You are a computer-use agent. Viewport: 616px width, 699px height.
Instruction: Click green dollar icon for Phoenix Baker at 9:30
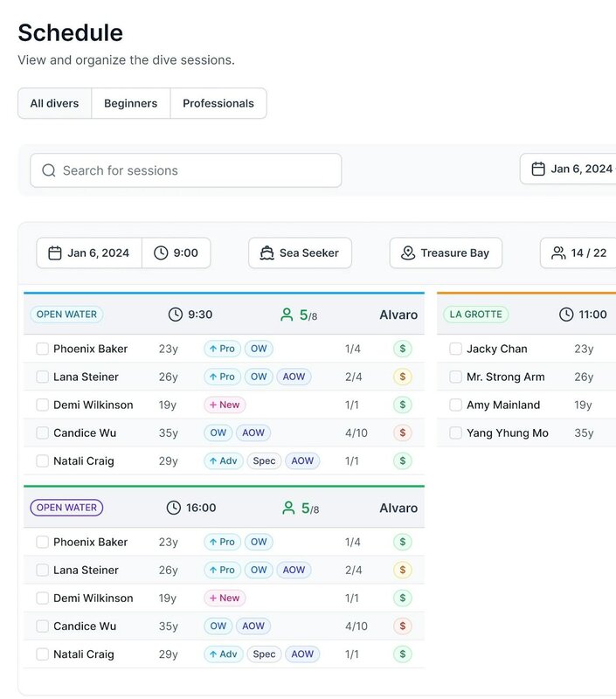(402, 349)
